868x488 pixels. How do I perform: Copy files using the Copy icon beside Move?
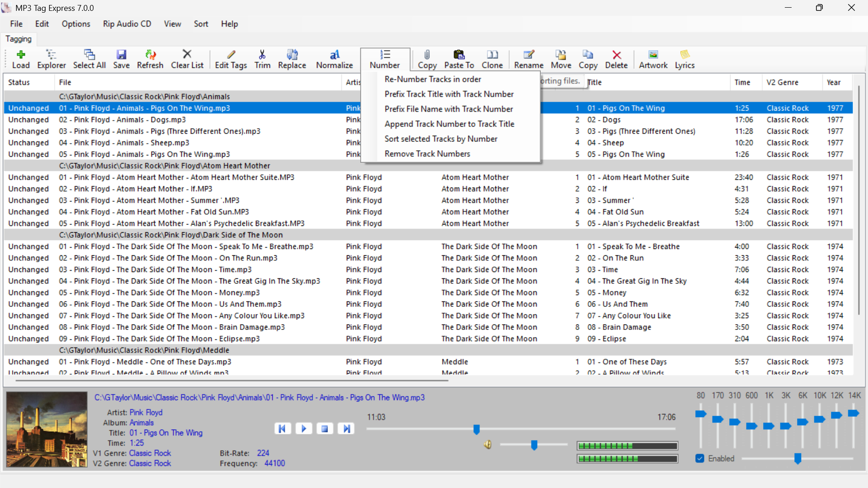[588, 59]
